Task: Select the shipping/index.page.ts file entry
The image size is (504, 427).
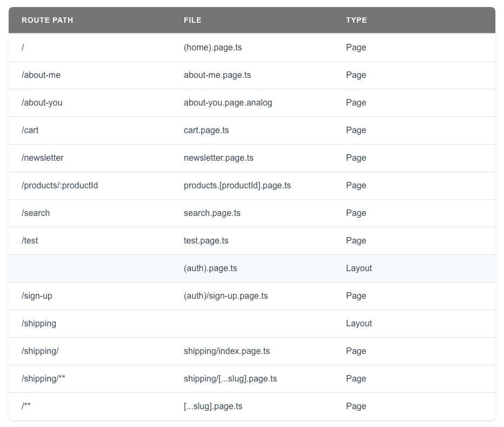Action: [x=227, y=351]
